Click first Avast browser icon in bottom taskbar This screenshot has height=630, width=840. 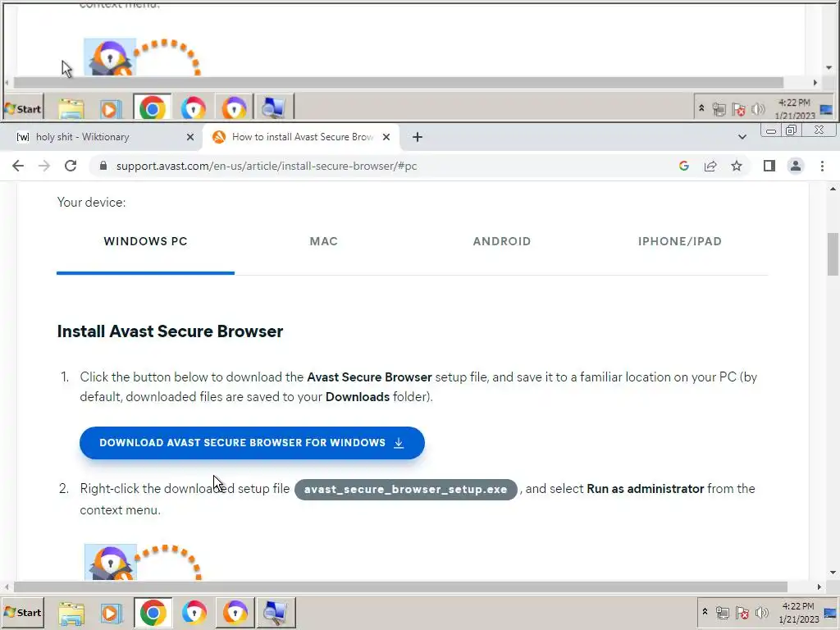click(x=194, y=613)
